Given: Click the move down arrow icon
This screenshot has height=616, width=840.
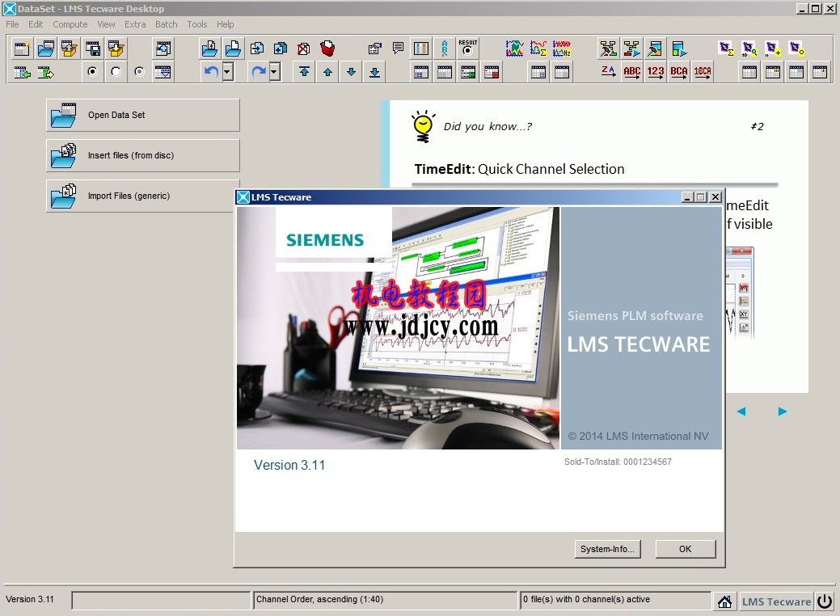Looking at the screenshot, I should coord(351,72).
